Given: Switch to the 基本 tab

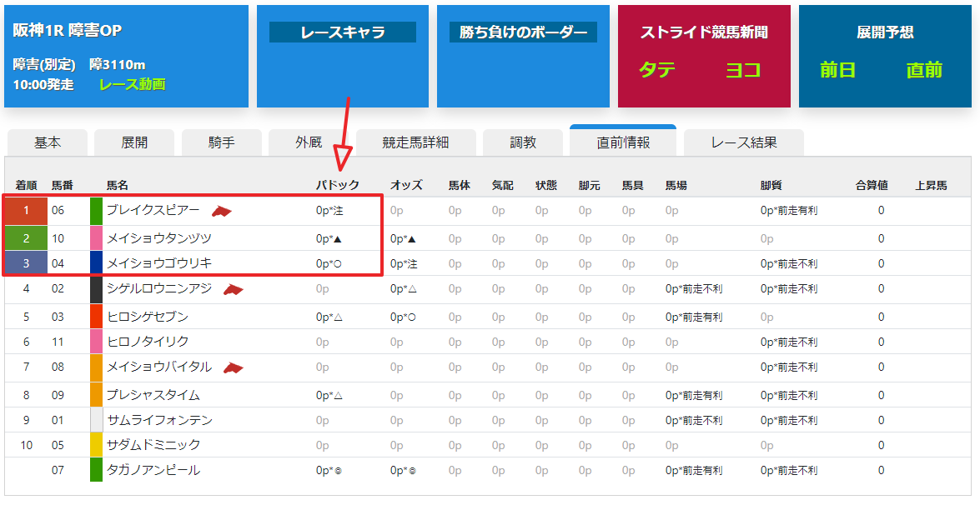Looking at the screenshot, I should pos(48,143).
